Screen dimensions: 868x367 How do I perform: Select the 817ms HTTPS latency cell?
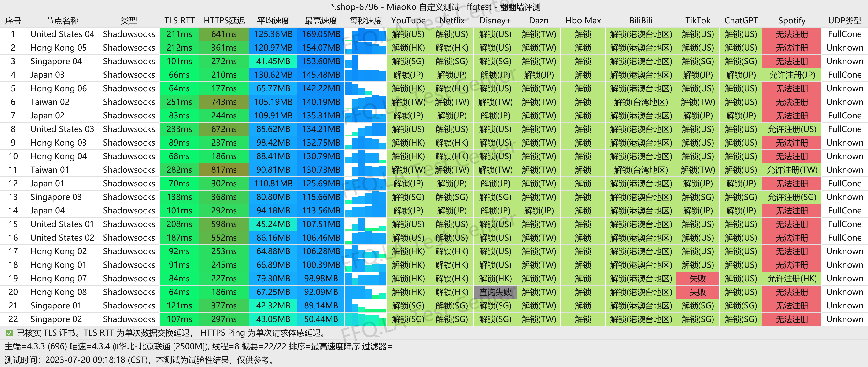[224, 170]
